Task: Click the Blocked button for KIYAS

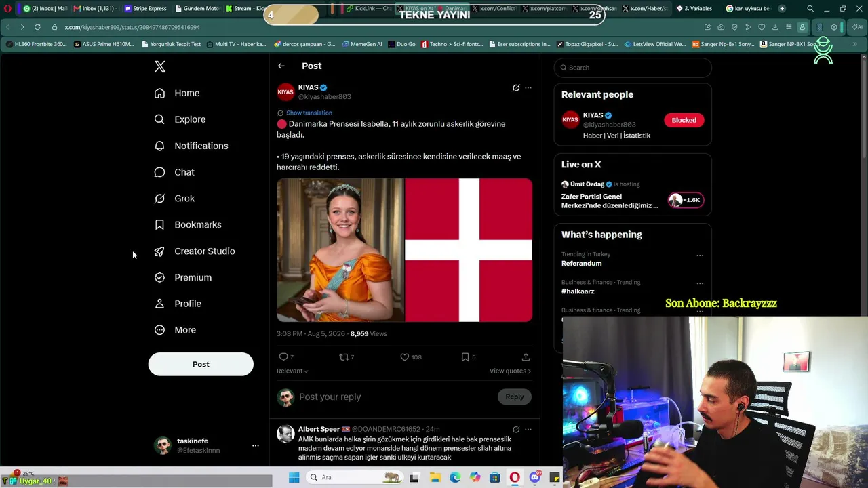Action: click(684, 120)
